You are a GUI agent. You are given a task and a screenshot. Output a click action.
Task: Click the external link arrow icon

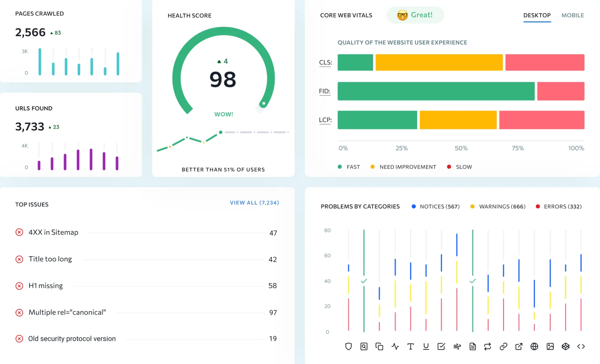click(x=519, y=346)
